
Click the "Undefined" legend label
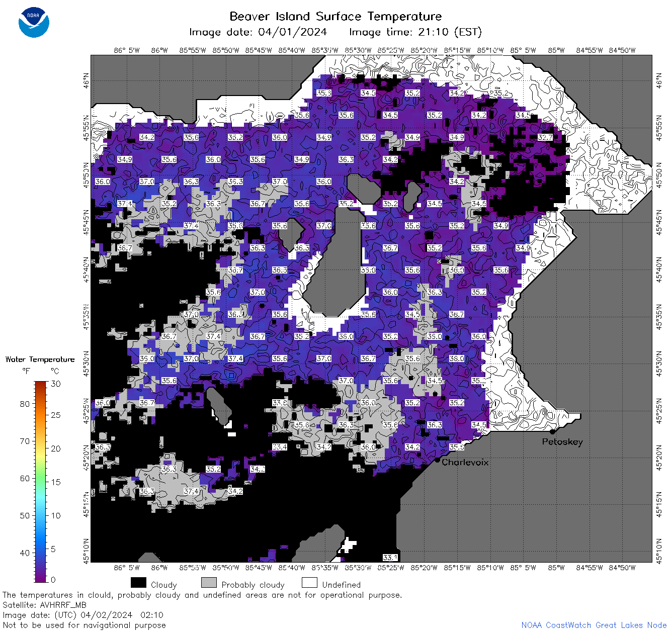tap(342, 585)
